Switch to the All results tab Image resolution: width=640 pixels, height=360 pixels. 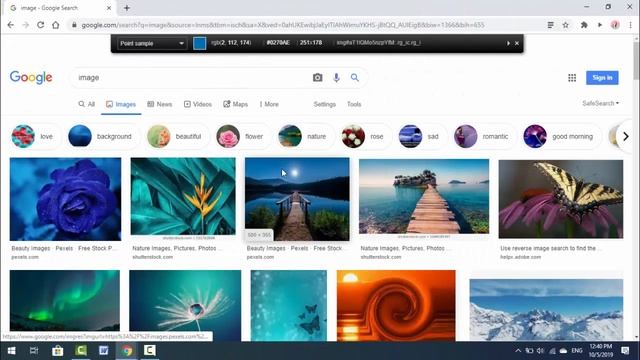tap(87, 104)
